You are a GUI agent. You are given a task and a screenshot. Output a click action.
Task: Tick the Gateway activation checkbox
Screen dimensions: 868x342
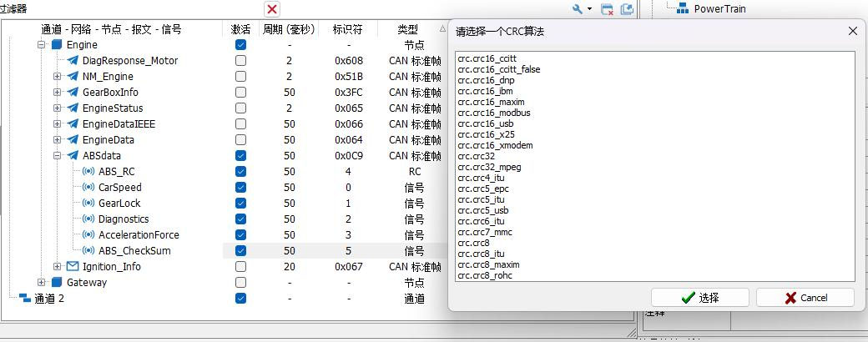click(x=241, y=282)
